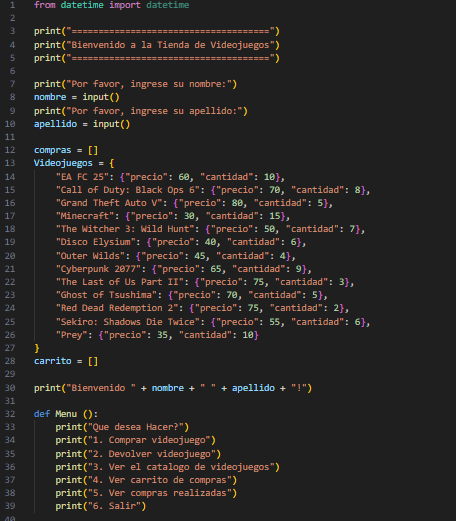
Task: Click the "Ghost of Tsushima" key
Action: pos(106,295)
